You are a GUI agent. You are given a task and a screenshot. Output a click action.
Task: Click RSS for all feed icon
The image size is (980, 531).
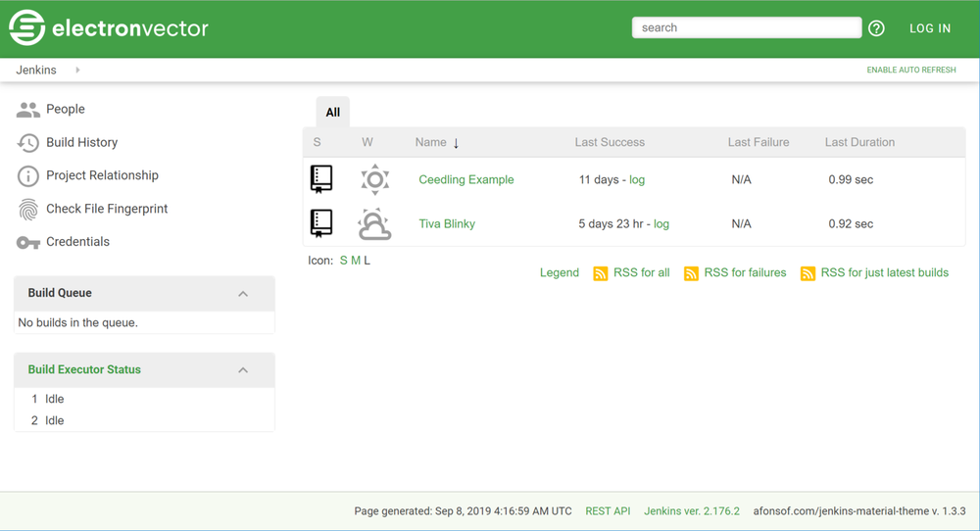(x=600, y=273)
